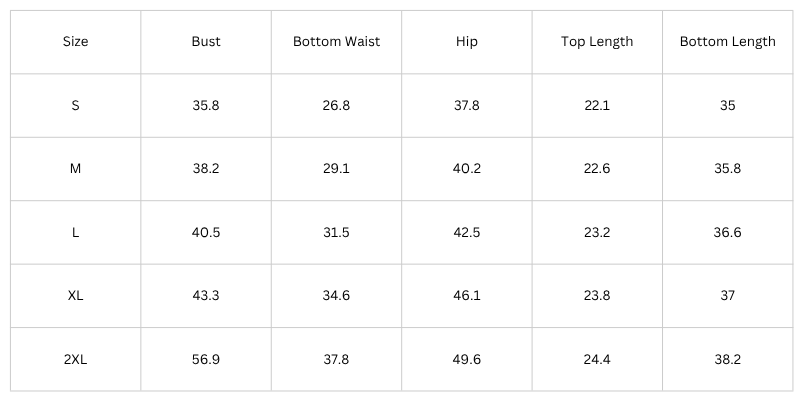800x400 pixels.
Task: Select the size M row label
Action: coord(76,168)
